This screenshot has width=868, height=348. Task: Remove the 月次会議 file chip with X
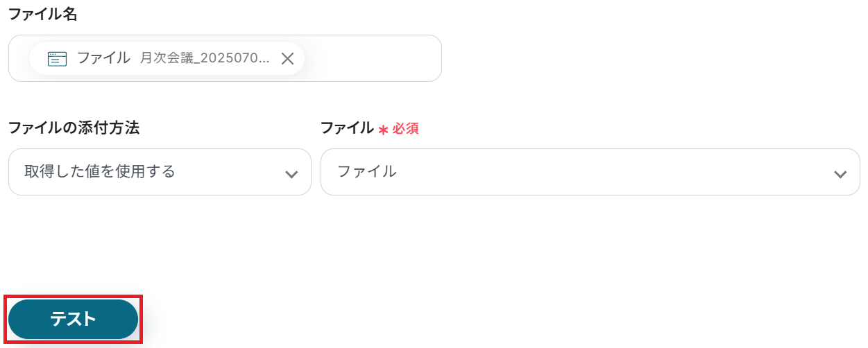point(287,59)
